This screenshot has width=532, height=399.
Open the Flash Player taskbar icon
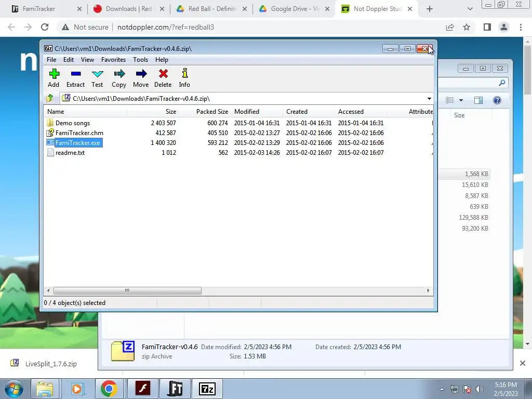click(x=142, y=389)
